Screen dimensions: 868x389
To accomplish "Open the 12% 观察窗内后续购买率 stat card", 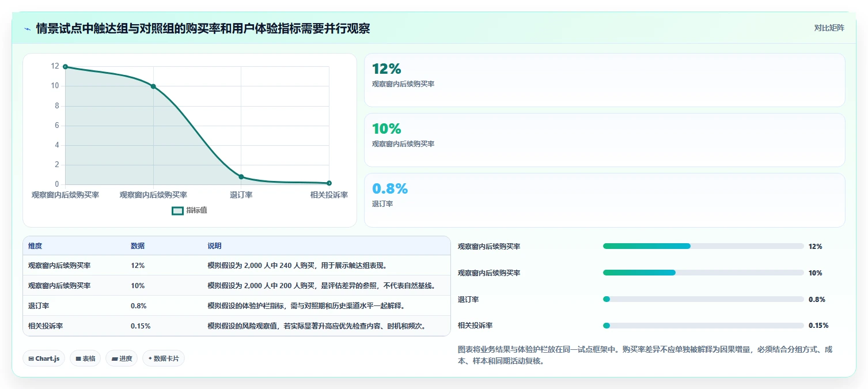I will pyautogui.click(x=604, y=80).
